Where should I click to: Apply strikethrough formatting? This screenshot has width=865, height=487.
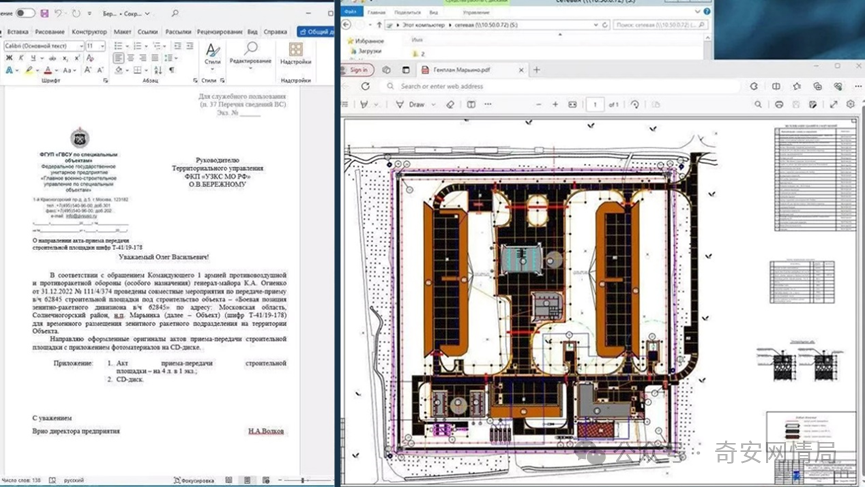pos(52,58)
